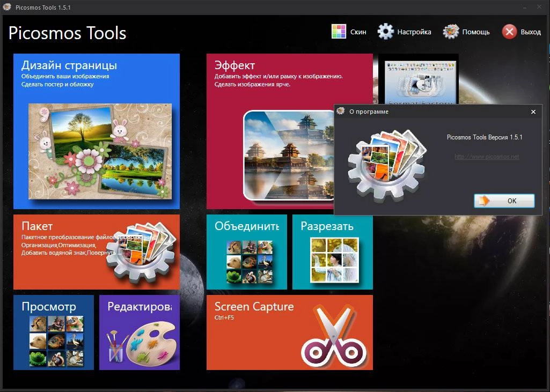Image resolution: width=550 pixels, height=392 pixels.
Task: Click the animal thumbnails in Просмотр
Action: (56, 341)
